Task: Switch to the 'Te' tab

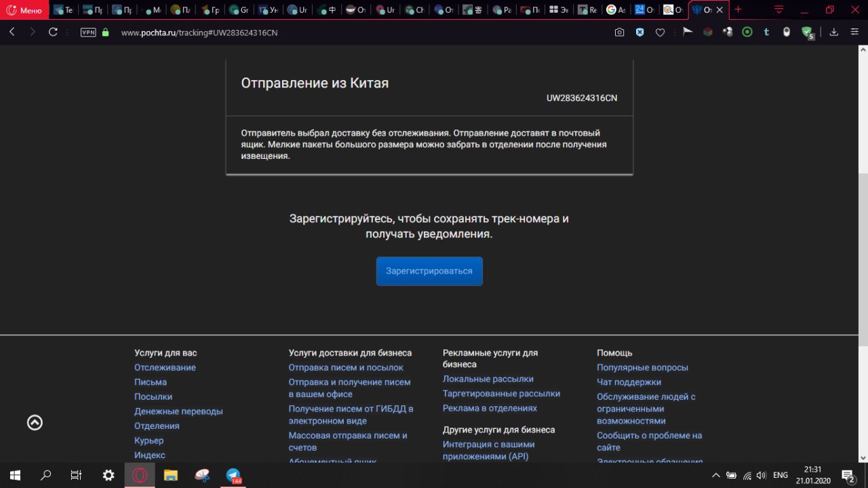Action: [63, 10]
